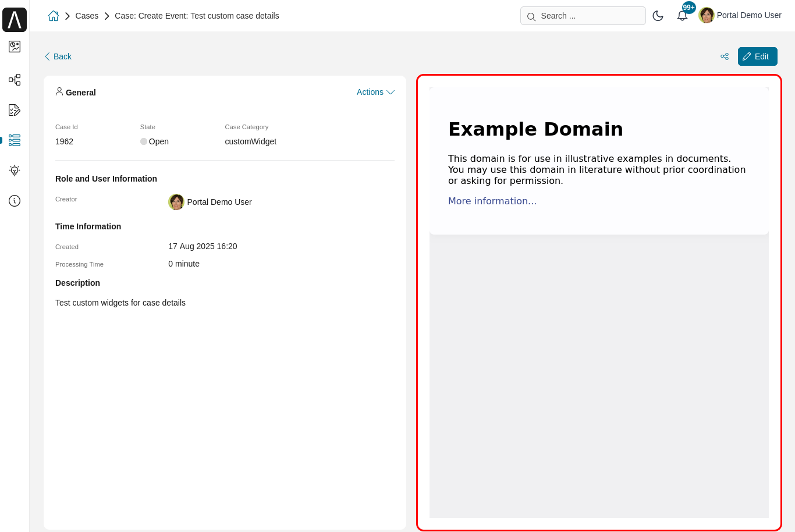The height and width of the screenshot is (532, 795).
Task: Click inside the search input field
Action: 588,16
